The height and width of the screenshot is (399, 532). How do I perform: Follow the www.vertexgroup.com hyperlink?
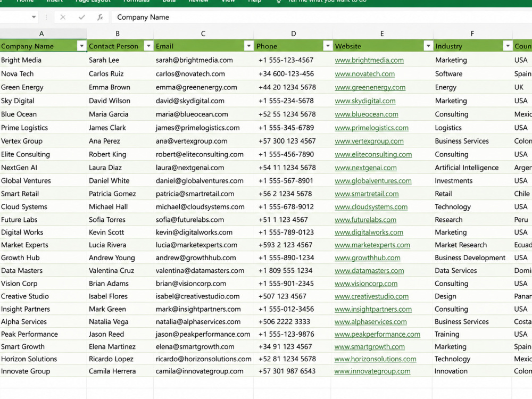tap(369, 141)
